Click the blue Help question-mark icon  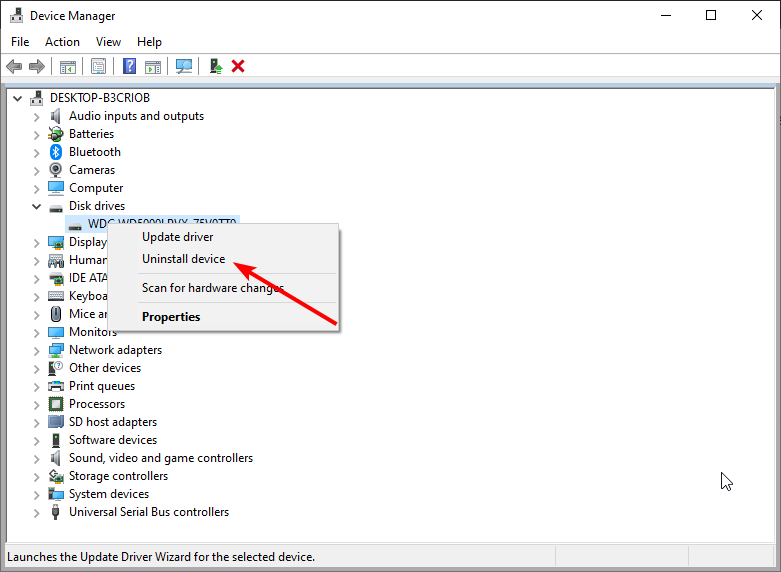(x=130, y=66)
